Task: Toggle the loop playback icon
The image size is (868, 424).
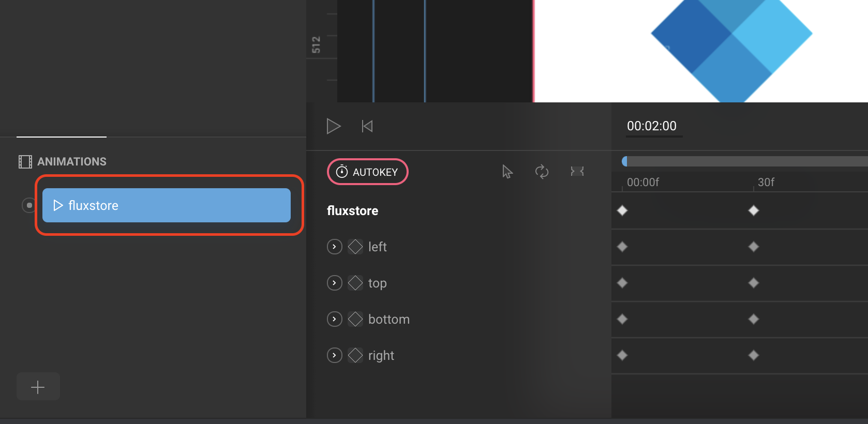Action: [542, 172]
